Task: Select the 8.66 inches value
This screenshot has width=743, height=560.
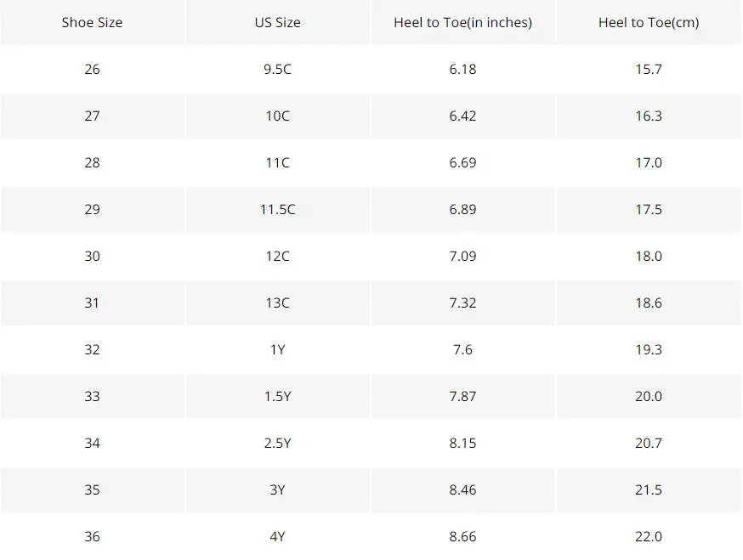Action: click(x=463, y=536)
